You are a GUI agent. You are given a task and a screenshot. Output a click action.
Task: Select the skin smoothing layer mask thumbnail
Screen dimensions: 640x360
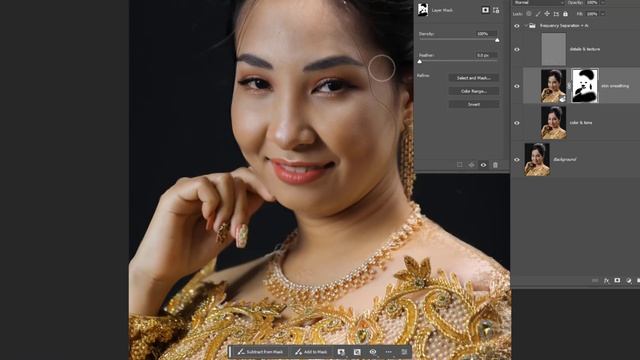[585, 86]
